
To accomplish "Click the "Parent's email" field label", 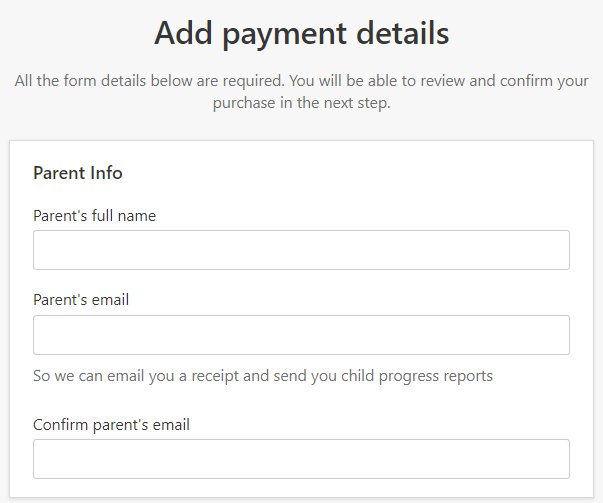I will coord(81,300).
